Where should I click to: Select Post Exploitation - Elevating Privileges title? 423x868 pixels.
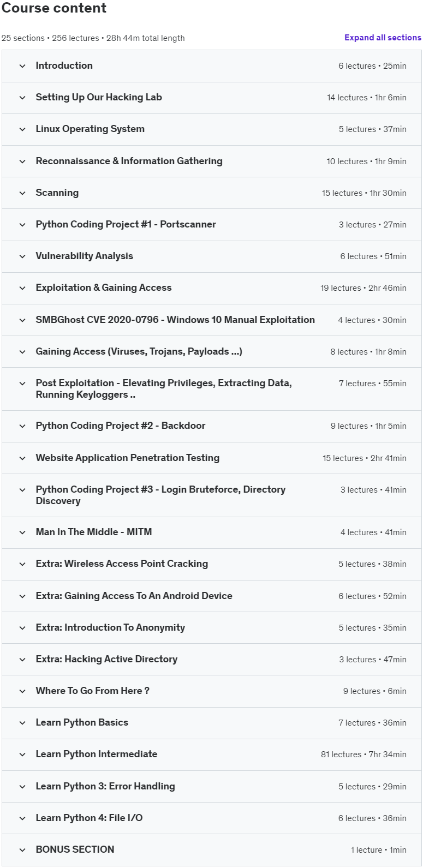point(164,389)
